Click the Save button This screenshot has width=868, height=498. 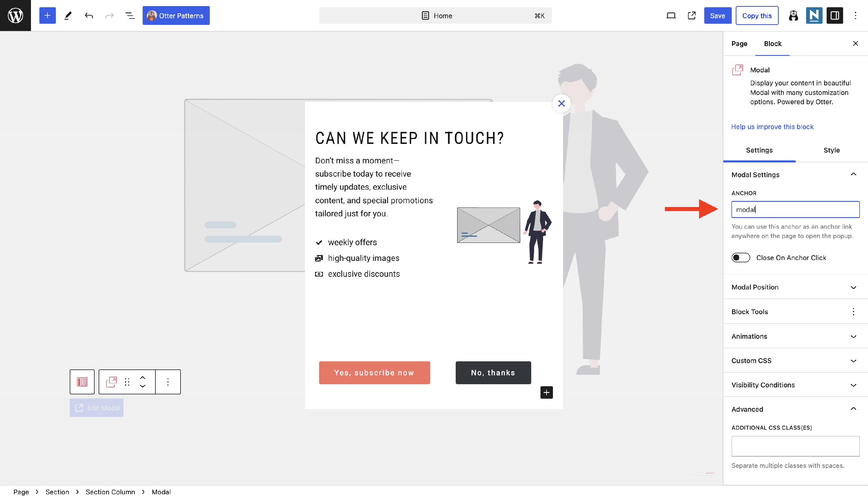pos(717,15)
